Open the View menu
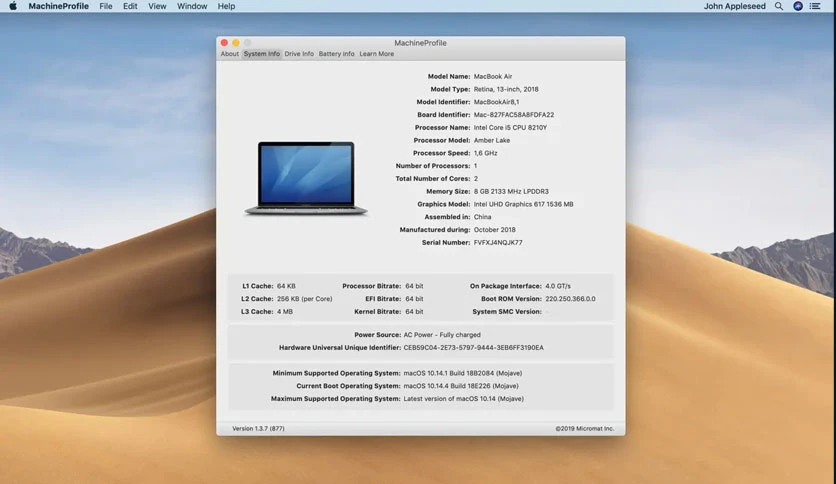 157,6
